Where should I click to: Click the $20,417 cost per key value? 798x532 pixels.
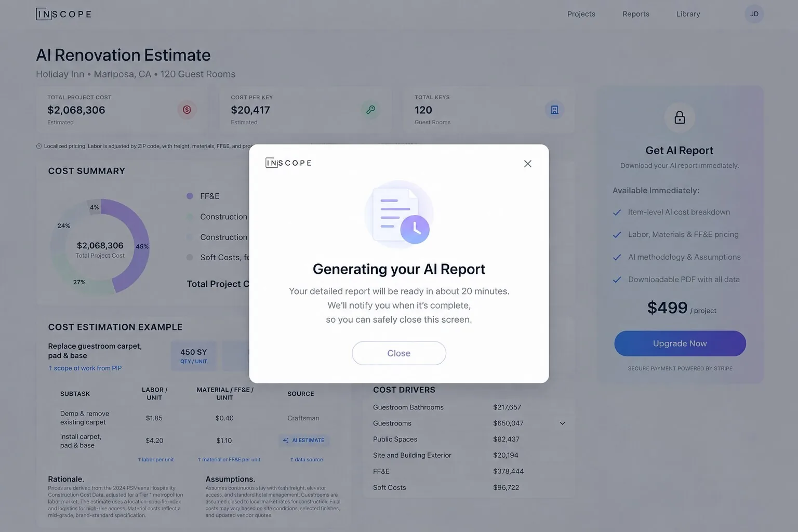(250, 110)
